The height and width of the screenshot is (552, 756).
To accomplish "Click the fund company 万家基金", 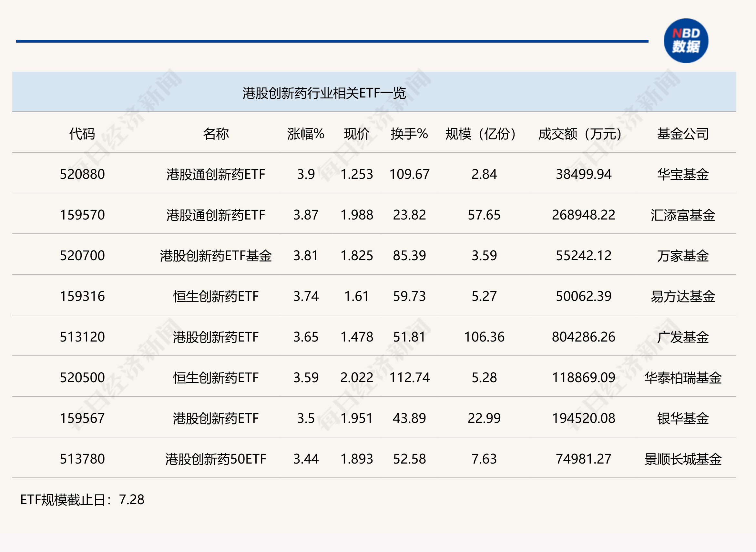I will point(683,256).
